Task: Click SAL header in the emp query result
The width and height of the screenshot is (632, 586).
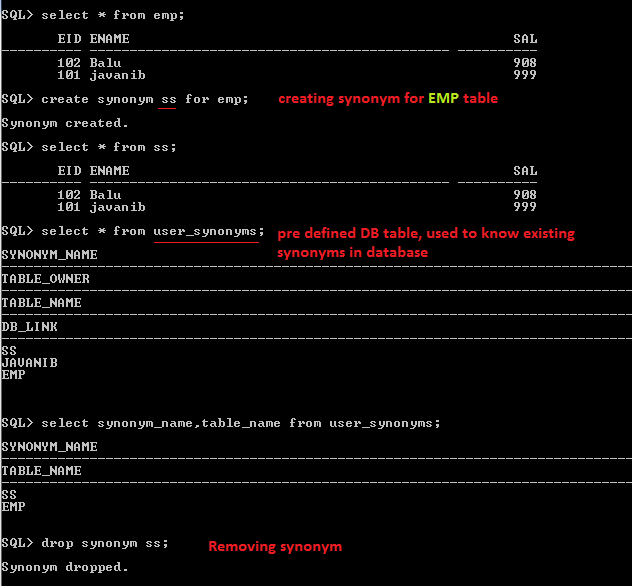Action: tap(525, 39)
